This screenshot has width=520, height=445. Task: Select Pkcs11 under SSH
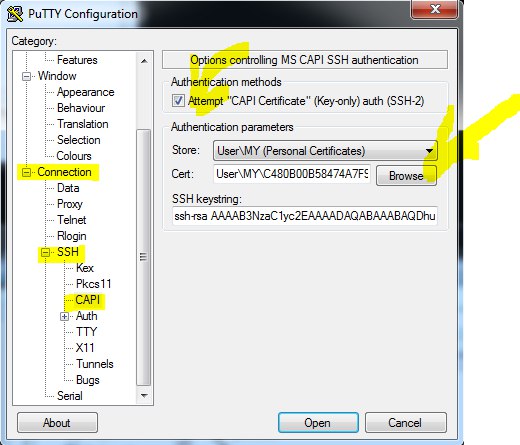pyautogui.click(x=94, y=284)
